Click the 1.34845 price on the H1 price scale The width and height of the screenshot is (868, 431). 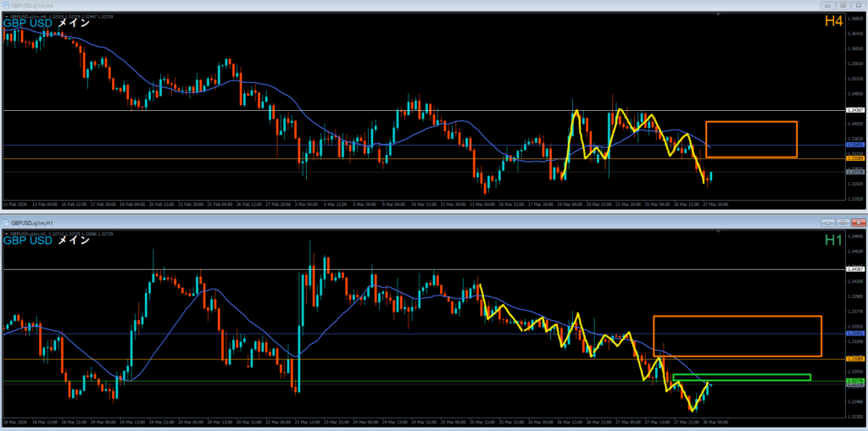click(x=855, y=237)
